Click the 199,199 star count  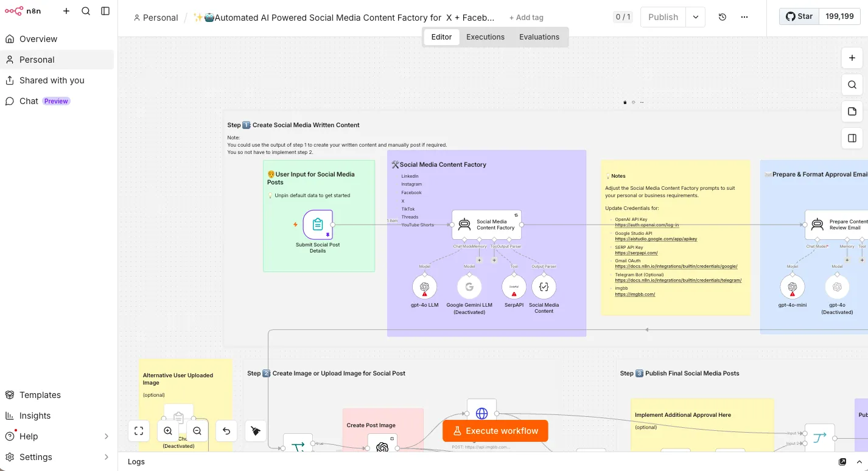[839, 16]
